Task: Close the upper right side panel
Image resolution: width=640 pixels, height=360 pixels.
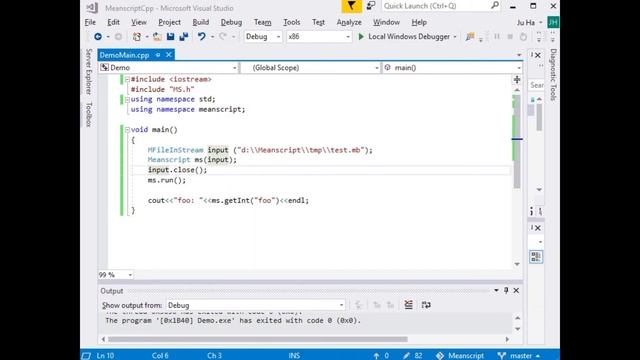Action: [x=538, y=56]
